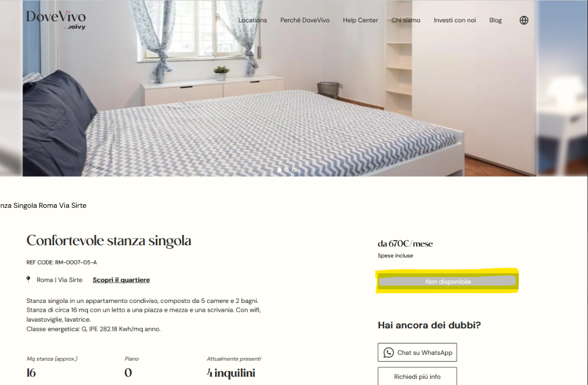
Task: Click the Non disponibile button
Action: 448,282
